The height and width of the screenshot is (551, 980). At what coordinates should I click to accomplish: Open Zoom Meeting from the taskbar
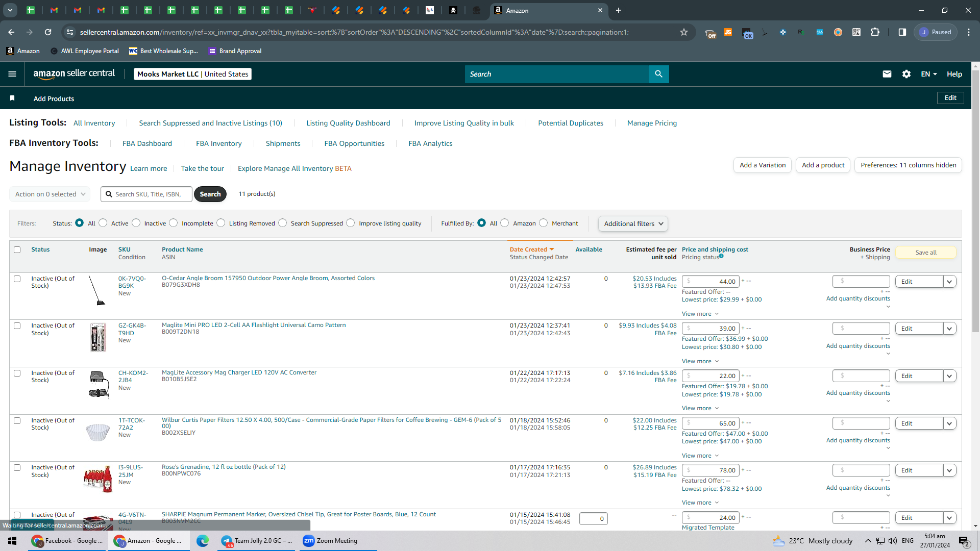pyautogui.click(x=337, y=541)
